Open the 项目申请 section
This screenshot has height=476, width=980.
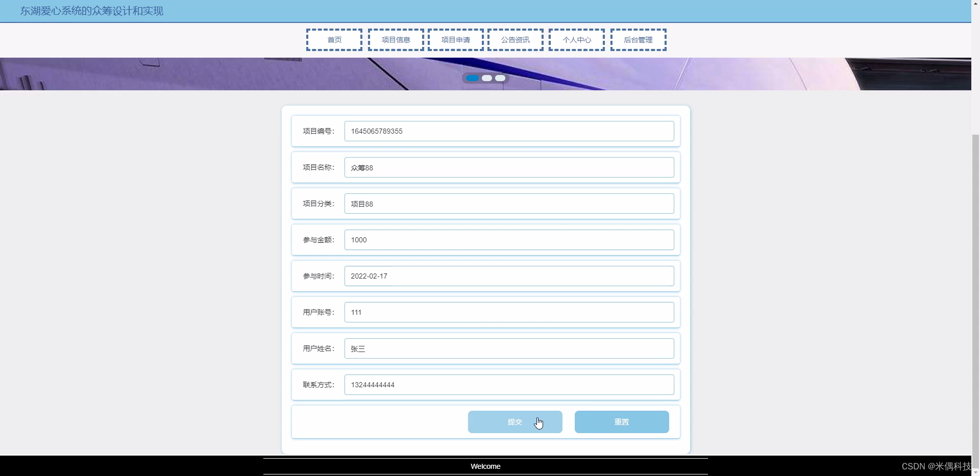point(456,40)
